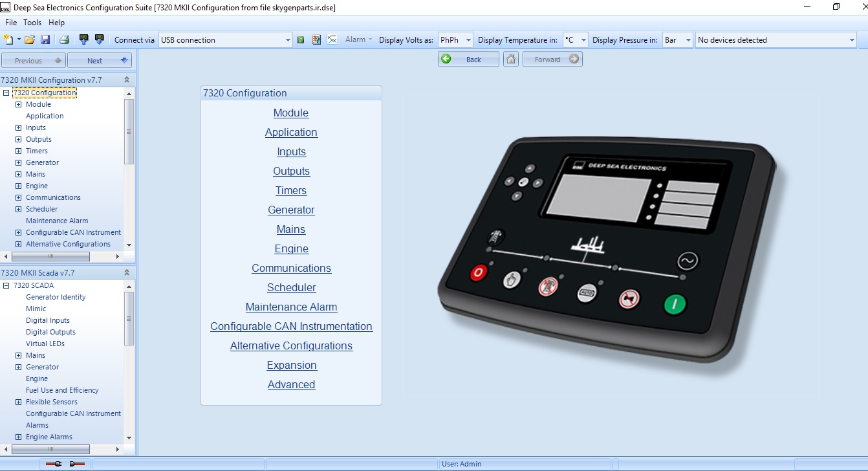Open the Display Pressure in dropdown
The height and width of the screenshot is (471, 868).
tap(688, 40)
